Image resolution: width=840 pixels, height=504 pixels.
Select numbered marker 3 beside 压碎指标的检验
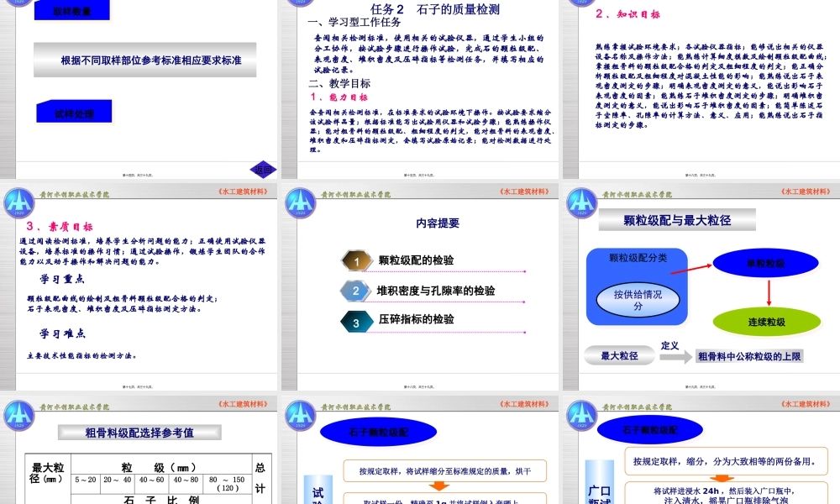click(357, 321)
